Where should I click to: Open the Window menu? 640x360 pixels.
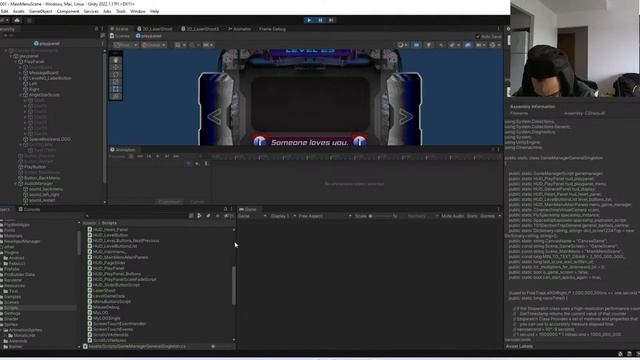coord(138,11)
